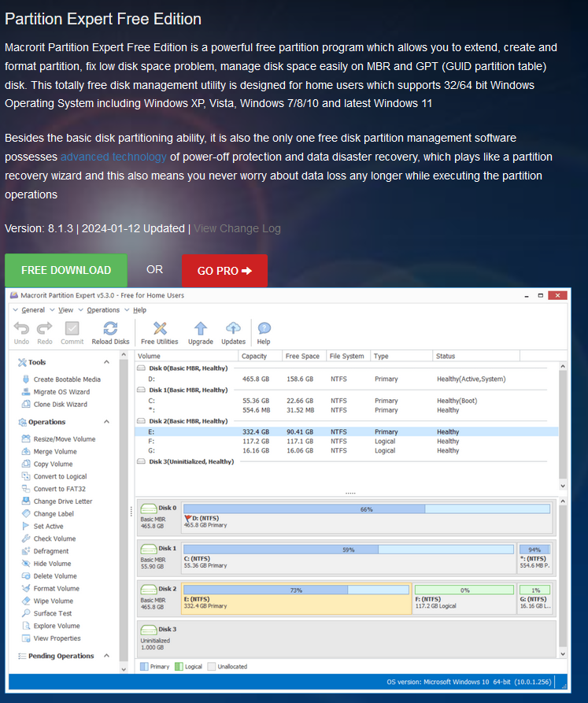Click the volume list vertical scrollbar
Screen dimensions: 588x703
pos(563,427)
